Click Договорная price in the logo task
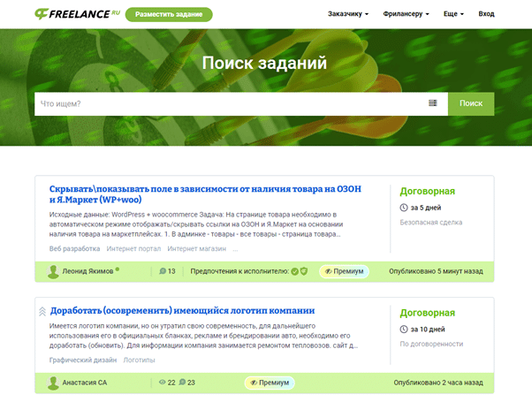This screenshot has height=402, width=532. tap(427, 313)
